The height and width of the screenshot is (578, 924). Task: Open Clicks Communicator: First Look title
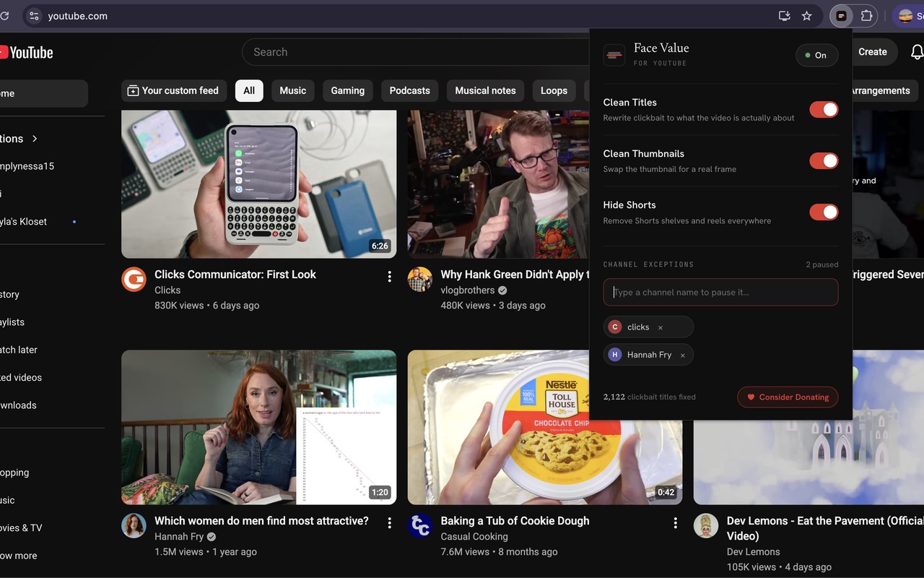(x=235, y=275)
